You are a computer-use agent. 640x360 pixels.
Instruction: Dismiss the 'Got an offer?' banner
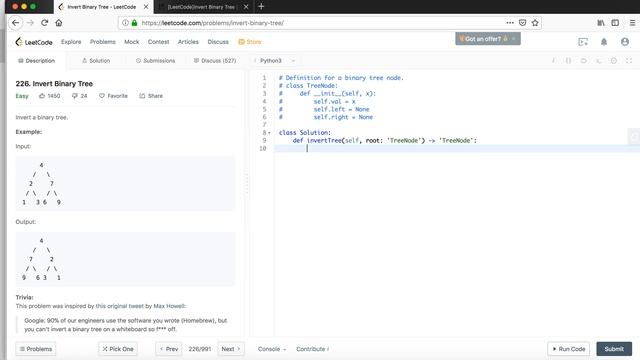coord(513,39)
